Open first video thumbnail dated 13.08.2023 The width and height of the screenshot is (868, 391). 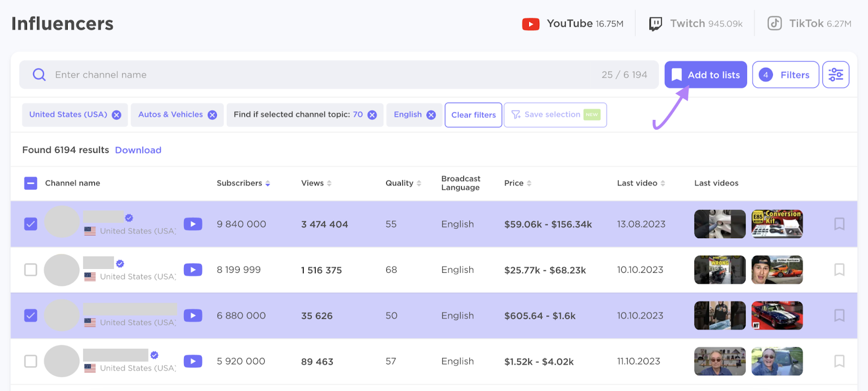click(720, 224)
